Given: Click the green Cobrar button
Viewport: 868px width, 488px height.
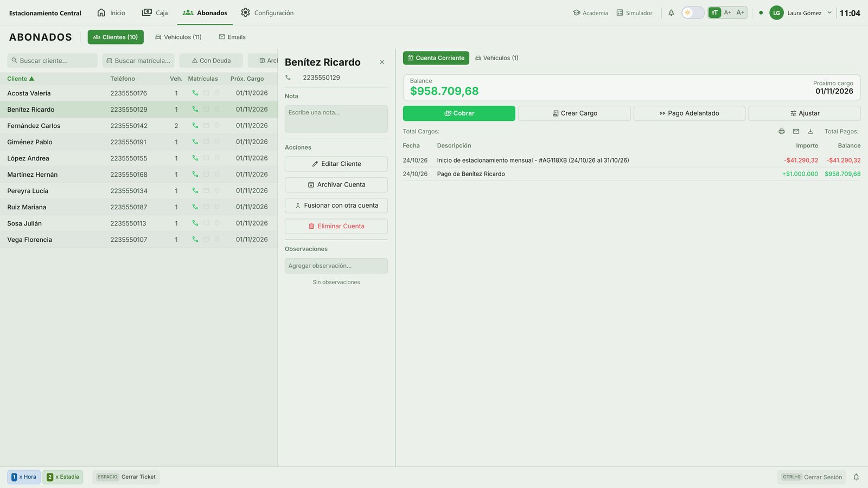Looking at the screenshot, I should click(459, 113).
